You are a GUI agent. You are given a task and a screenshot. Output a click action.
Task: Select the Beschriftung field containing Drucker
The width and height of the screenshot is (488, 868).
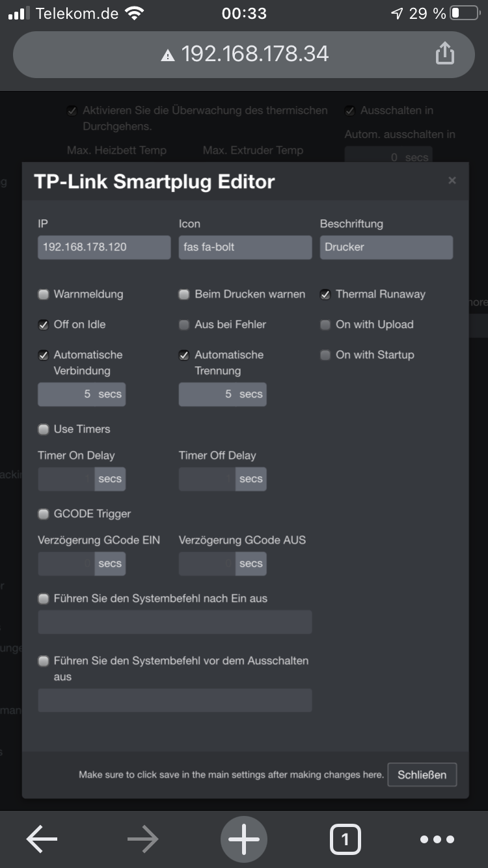[x=386, y=247]
